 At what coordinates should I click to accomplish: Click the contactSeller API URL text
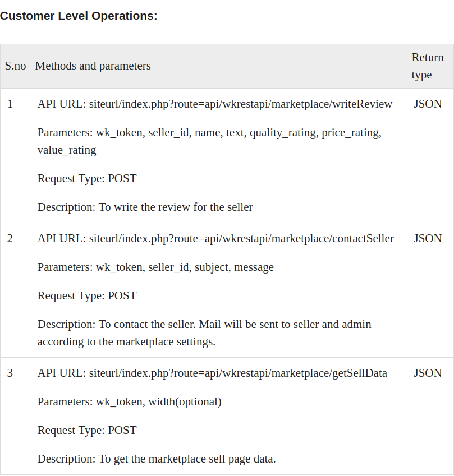pyautogui.click(x=215, y=238)
